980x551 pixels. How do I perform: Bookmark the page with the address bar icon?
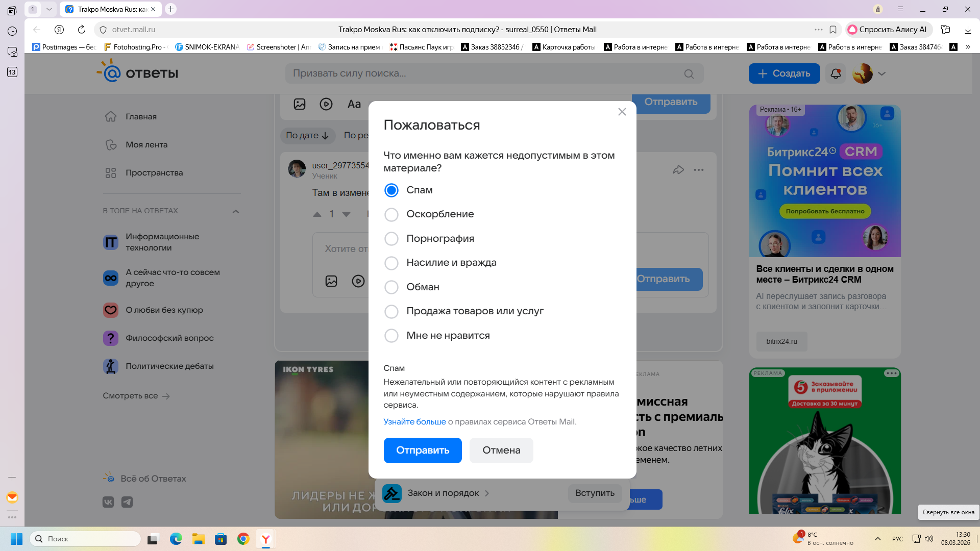[x=833, y=30]
